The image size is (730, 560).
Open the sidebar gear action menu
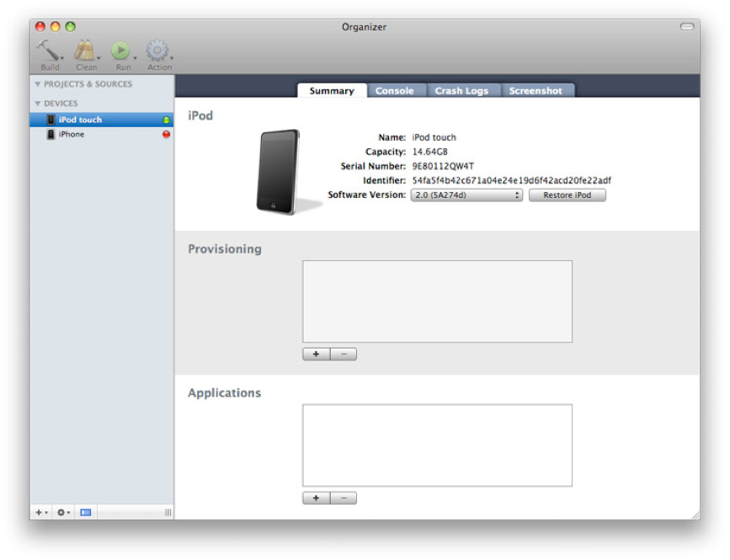click(x=63, y=513)
